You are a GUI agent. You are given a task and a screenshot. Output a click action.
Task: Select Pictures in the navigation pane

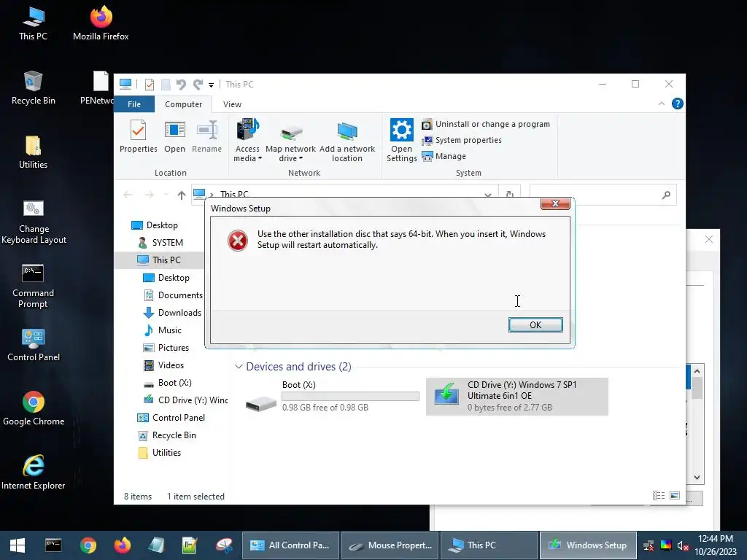pyautogui.click(x=166, y=348)
